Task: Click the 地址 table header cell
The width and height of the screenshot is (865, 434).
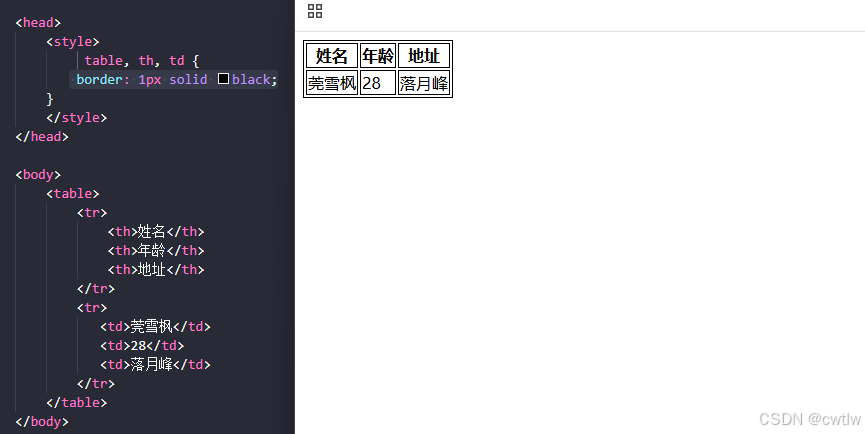Action: [x=424, y=56]
